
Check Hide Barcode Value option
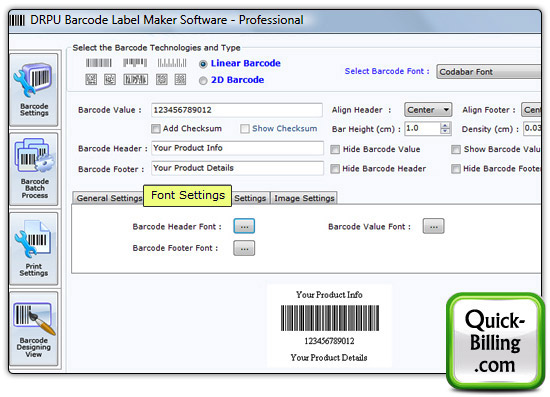click(335, 149)
